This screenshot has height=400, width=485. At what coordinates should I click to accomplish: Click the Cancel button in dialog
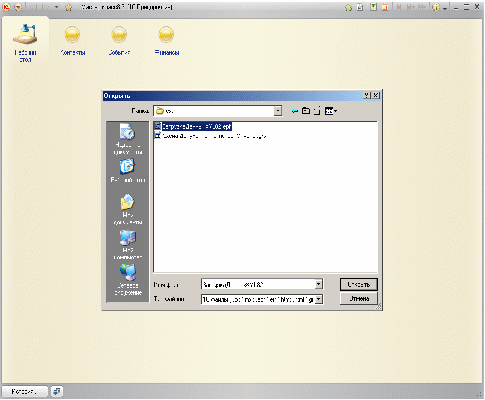359,299
